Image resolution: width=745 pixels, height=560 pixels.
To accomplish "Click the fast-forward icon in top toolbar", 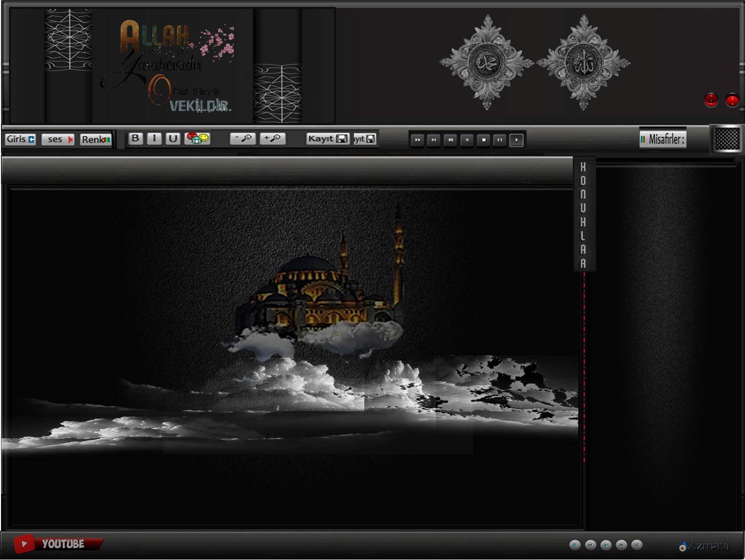I will (x=417, y=140).
